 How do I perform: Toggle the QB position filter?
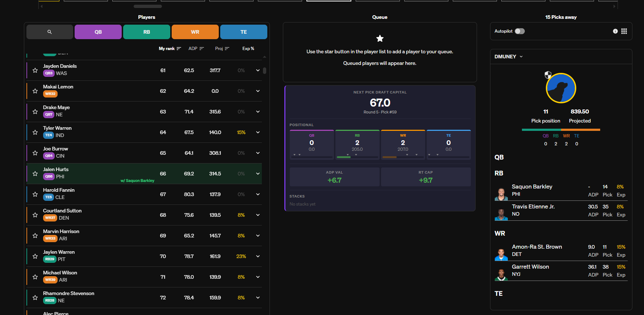98,32
